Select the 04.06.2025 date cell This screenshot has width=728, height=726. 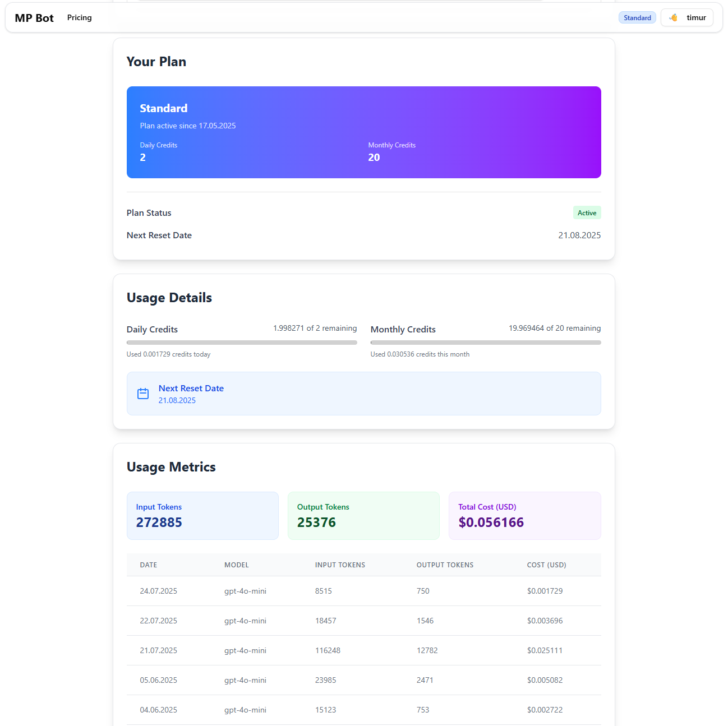159,710
